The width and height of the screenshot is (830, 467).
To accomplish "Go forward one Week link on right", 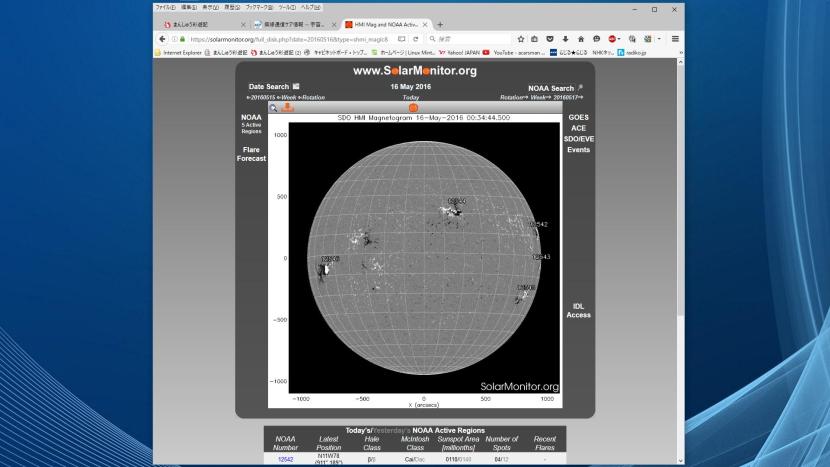I will coord(541,97).
